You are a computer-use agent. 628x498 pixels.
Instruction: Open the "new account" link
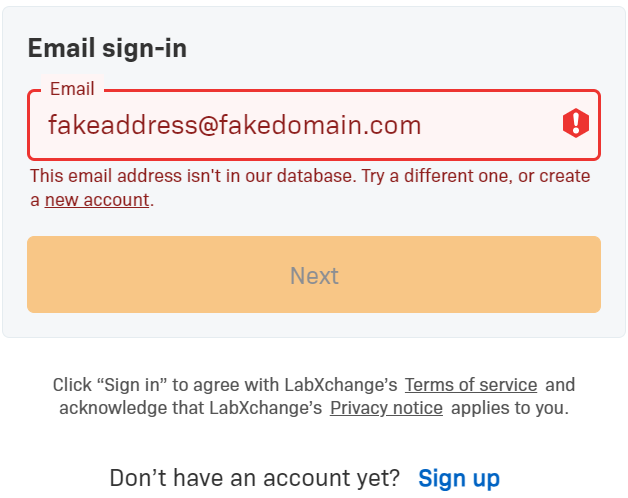pyautogui.click(x=97, y=200)
